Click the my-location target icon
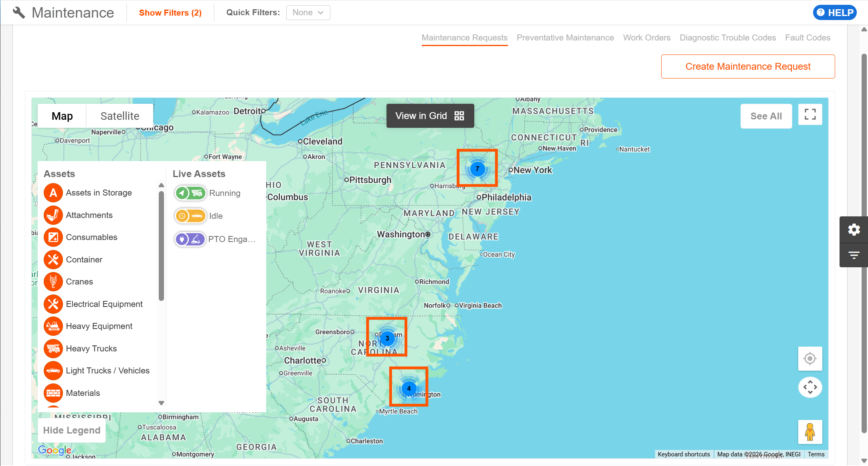Image resolution: width=868 pixels, height=466 pixels. (x=810, y=359)
